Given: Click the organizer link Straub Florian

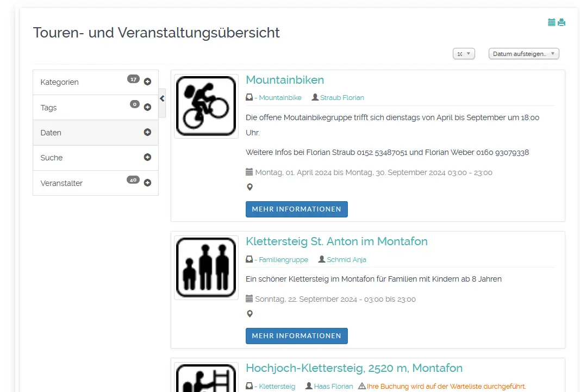Looking at the screenshot, I should click(342, 98).
